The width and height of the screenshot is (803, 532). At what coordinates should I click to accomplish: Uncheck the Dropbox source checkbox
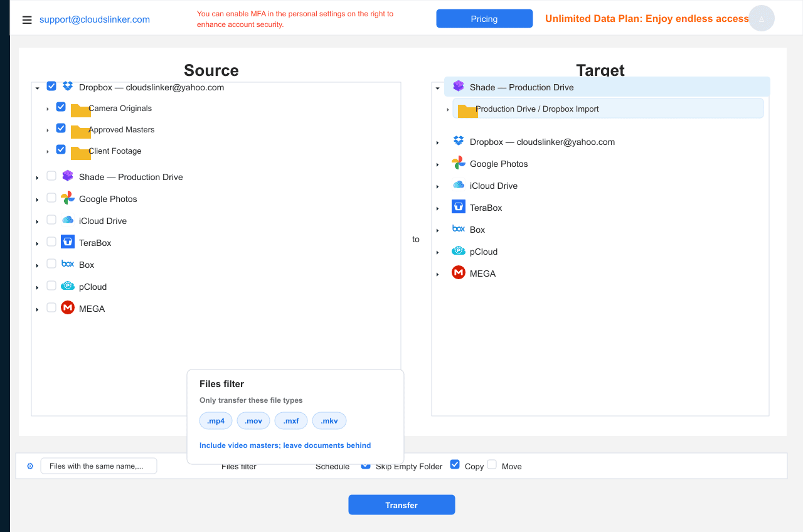(x=51, y=87)
